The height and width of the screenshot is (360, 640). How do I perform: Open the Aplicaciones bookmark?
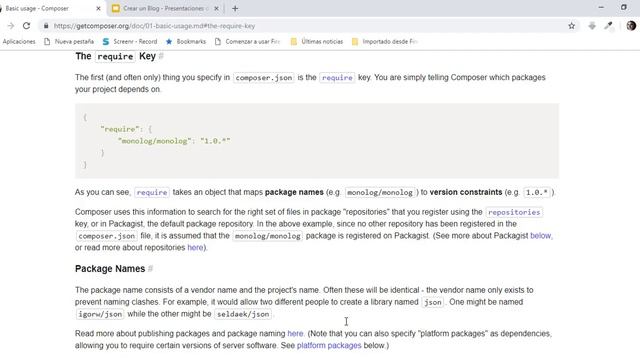click(19, 42)
